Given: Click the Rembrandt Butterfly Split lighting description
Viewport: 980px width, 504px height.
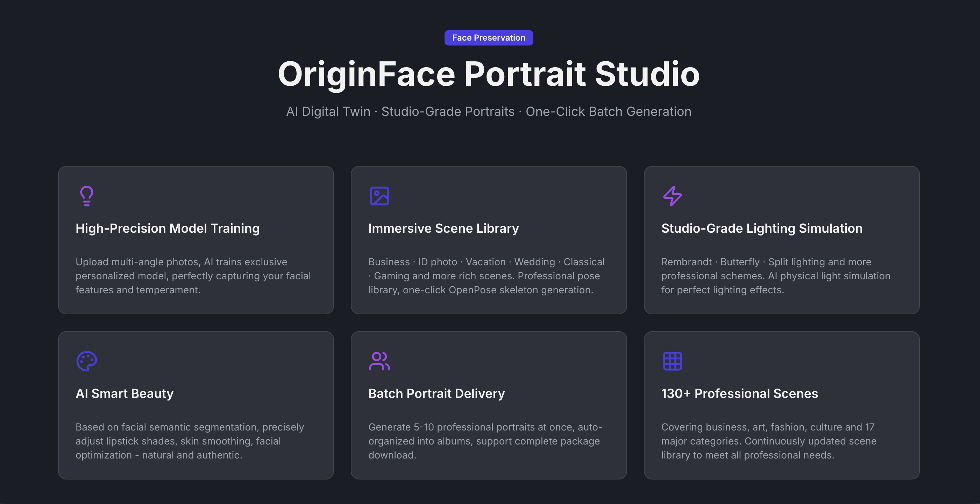Looking at the screenshot, I should tap(775, 276).
